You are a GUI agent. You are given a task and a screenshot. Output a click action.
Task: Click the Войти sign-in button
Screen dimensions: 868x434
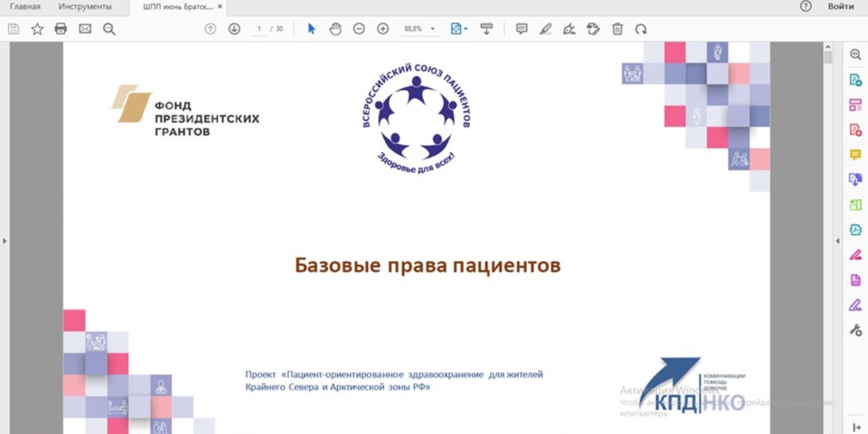pyautogui.click(x=840, y=7)
